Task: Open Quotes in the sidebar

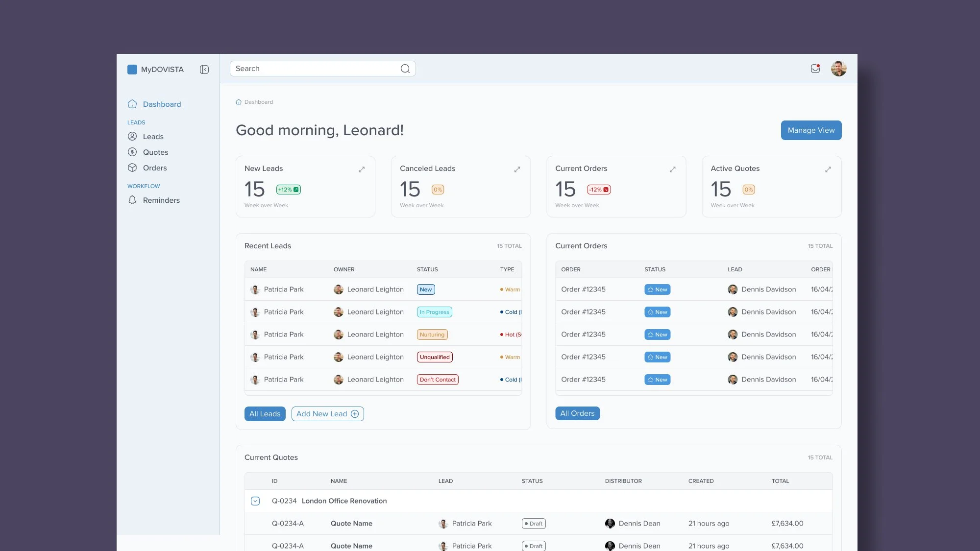Action: click(155, 152)
